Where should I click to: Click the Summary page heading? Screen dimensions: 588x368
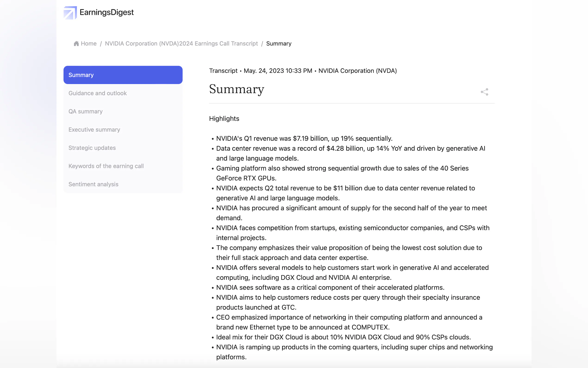click(236, 89)
